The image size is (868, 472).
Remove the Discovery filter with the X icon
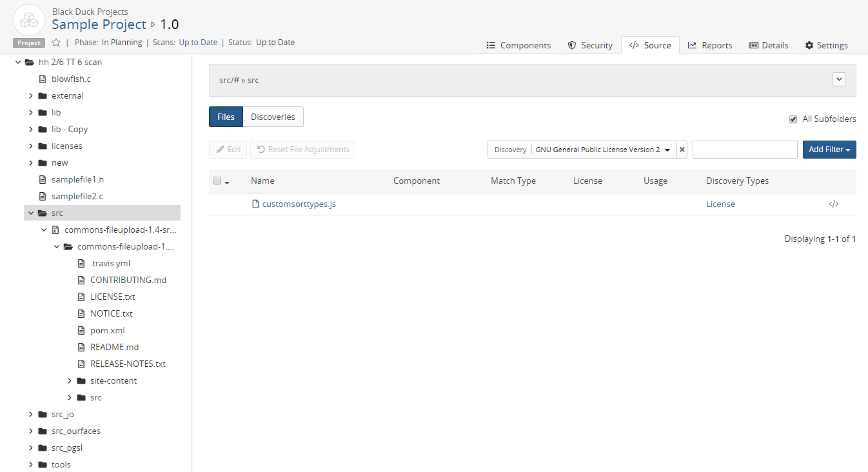point(682,150)
